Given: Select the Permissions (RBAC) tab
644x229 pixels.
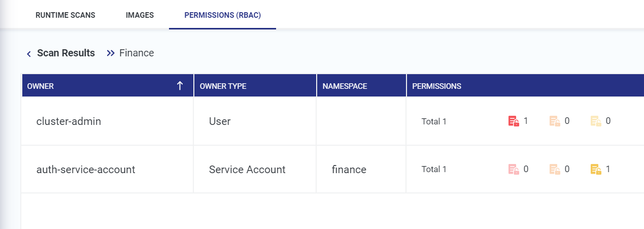Looking at the screenshot, I should pos(222,15).
